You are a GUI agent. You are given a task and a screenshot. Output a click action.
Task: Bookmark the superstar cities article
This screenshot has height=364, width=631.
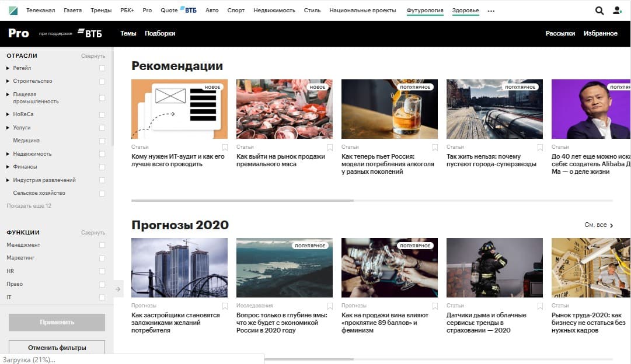point(540,147)
